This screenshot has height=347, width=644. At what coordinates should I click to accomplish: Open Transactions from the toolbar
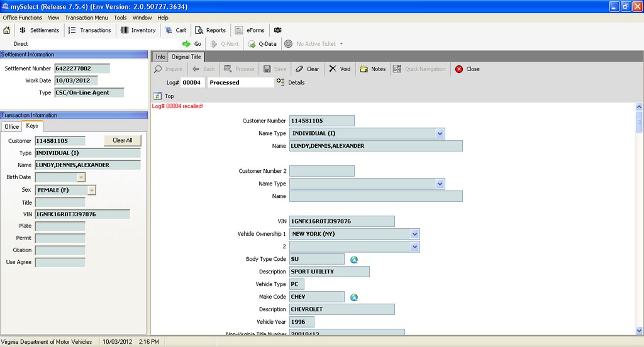pyautogui.click(x=89, y=30)
